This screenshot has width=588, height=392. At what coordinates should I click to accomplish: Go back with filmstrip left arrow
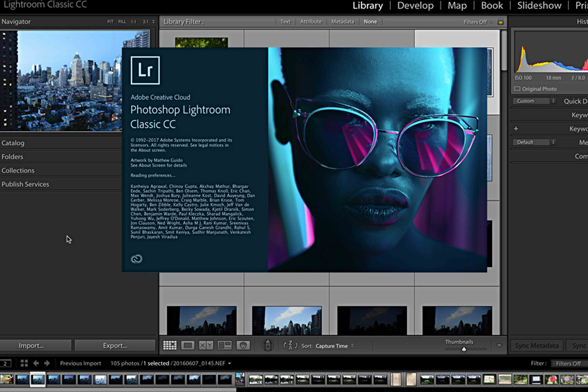coord(36,363)
